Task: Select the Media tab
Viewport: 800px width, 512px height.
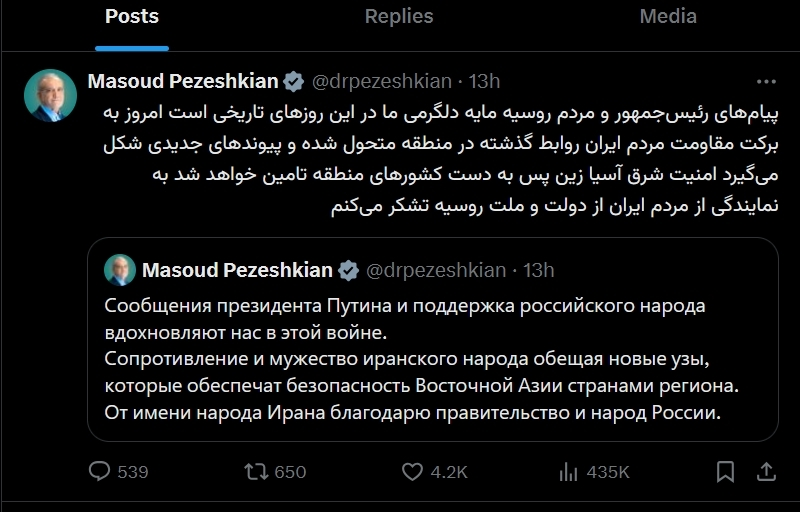Action: 668,17
